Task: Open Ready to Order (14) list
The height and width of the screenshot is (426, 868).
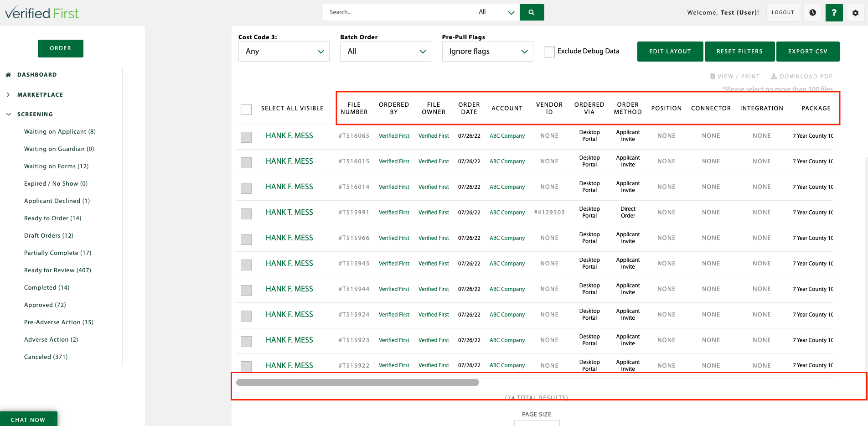Action: 53,218
